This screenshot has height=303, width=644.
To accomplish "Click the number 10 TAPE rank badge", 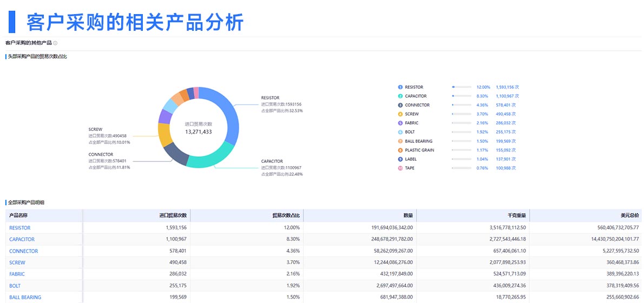I will click(x=400, y=168).
